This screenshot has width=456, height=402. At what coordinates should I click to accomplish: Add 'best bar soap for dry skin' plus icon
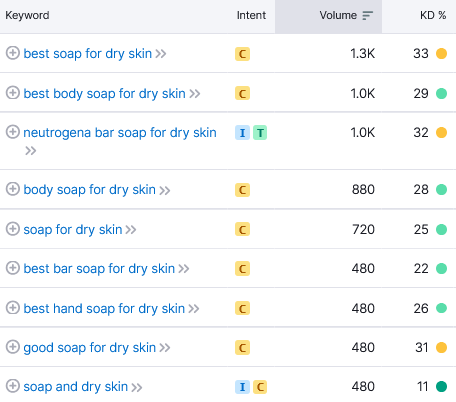click(13, 268)
